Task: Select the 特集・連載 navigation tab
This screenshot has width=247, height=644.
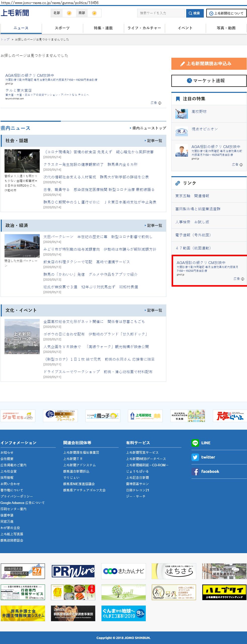Action: (103, 28)
